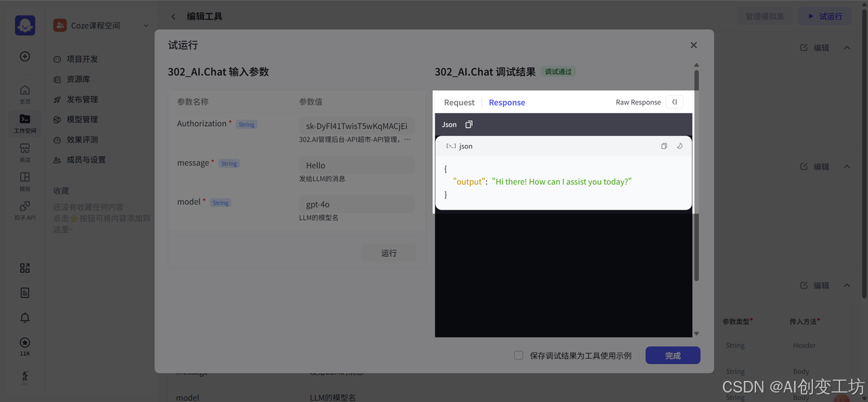Screen dimensions: 868x402
Task: Open the user avatar at sidebar bottom
Action: click(25, 377)
